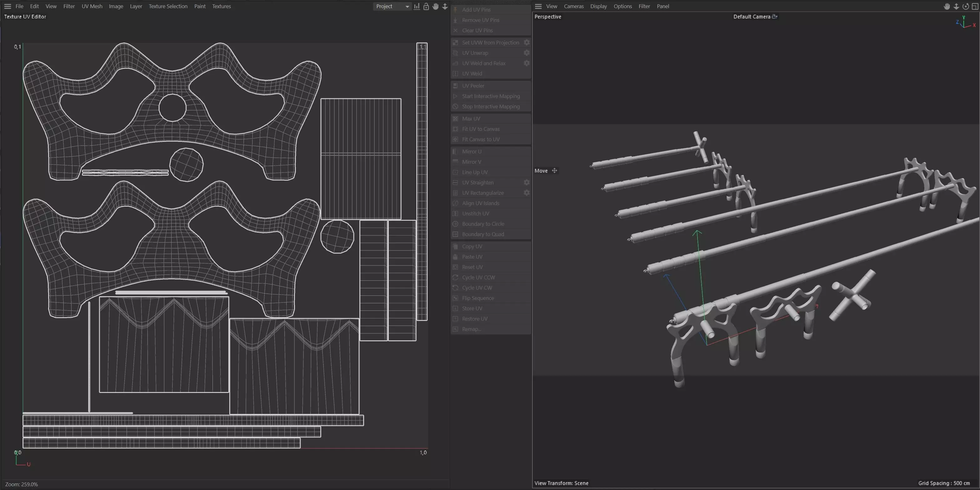Screen dimensions: 980x490
Task: Open settings gear for Set UVW from Projection
Action: [526, 42]
